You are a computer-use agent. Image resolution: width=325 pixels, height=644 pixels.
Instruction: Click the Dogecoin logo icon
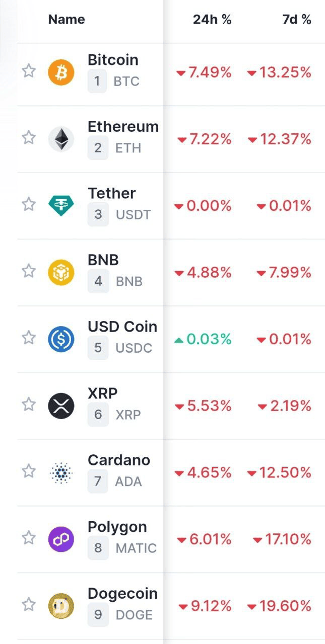pos(61,606)
